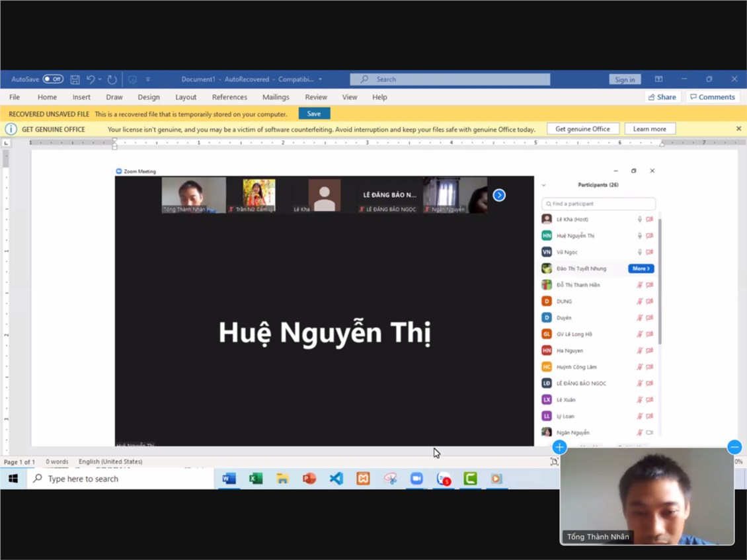Click video icon for Vũ Ngọc
747x560 pixels.
tap(649, 252)
